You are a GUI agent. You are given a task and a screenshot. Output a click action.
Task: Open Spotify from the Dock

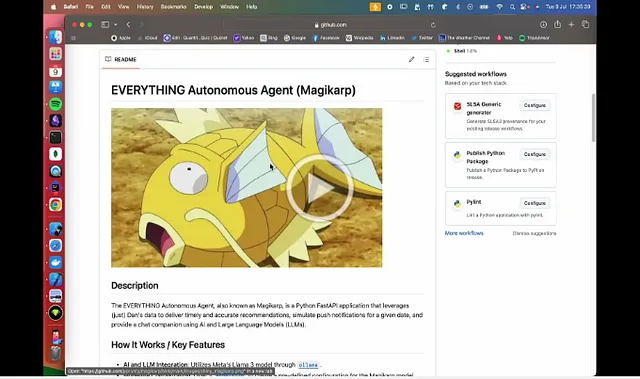pyautogui.click(x=56, y=104)
